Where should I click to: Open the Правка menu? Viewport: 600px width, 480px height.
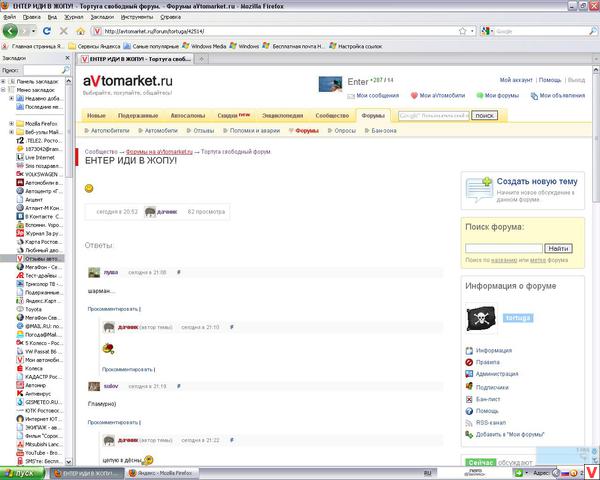click(x=31, y=17)
